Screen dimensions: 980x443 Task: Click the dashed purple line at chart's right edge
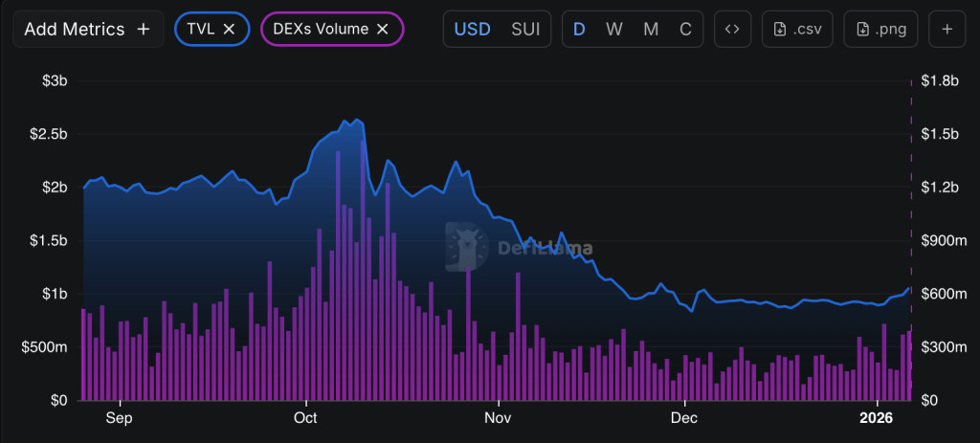(x=910, y=191)
